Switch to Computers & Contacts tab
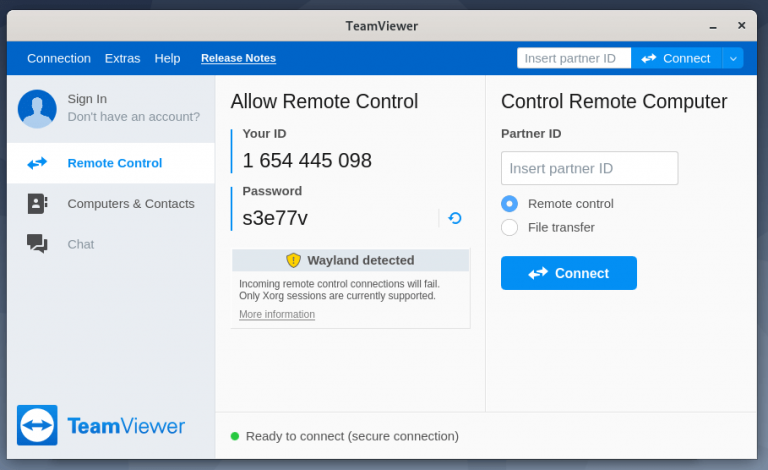This screenshot has width=768, height=470. click(x=111, y=204)
